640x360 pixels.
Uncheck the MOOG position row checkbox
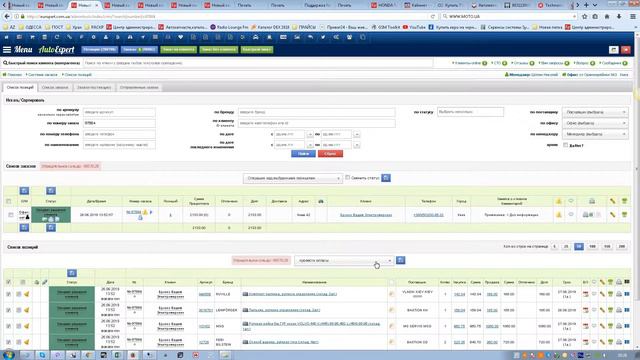(9, 326)
